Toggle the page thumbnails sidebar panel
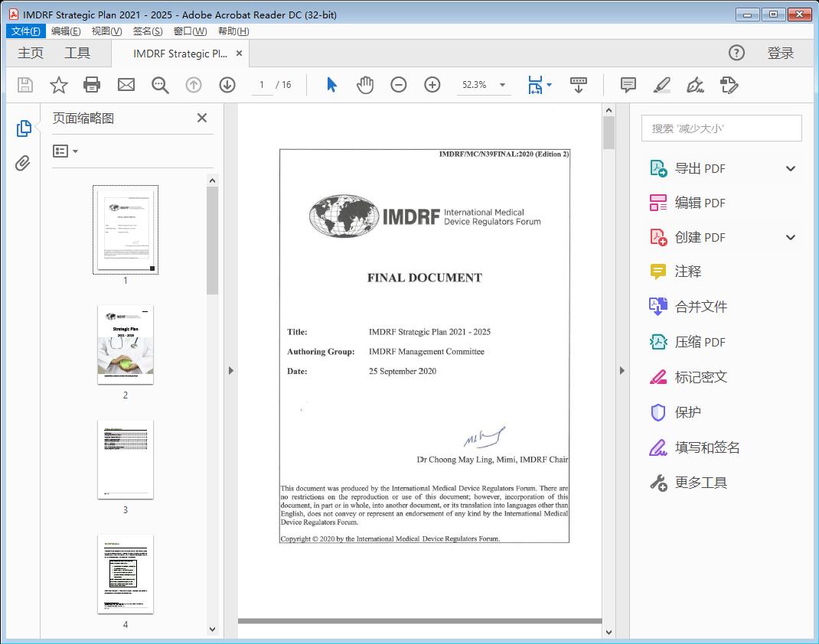 24,127
